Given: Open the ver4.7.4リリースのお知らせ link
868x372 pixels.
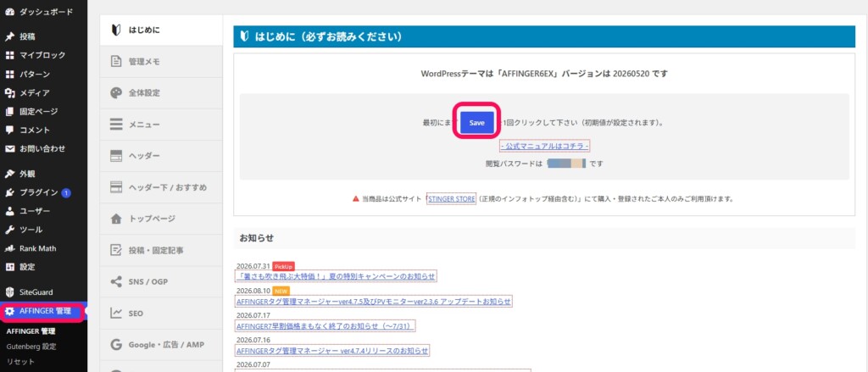Looking at the screenshot, I should click(x=332, y=351).
